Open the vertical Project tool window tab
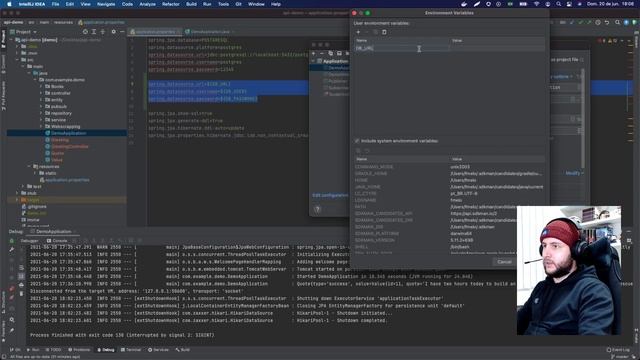This screenshot has width=640, height=360. pos(3,39)
